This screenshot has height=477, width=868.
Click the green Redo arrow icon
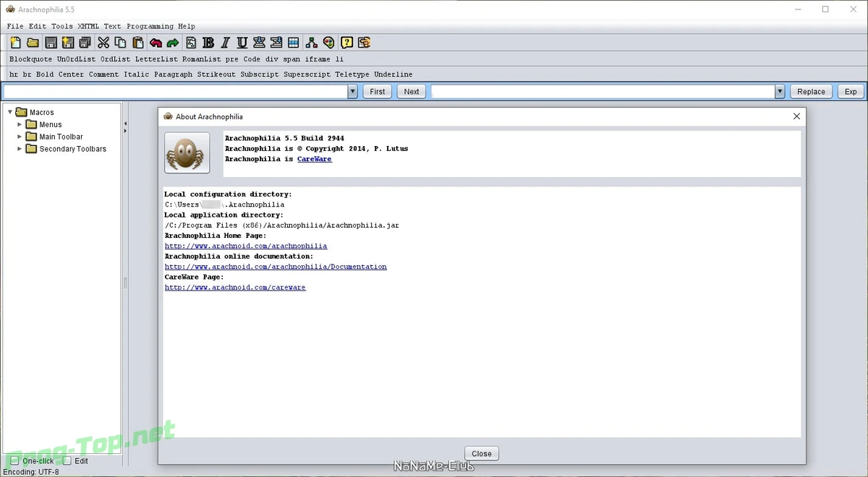173,43
